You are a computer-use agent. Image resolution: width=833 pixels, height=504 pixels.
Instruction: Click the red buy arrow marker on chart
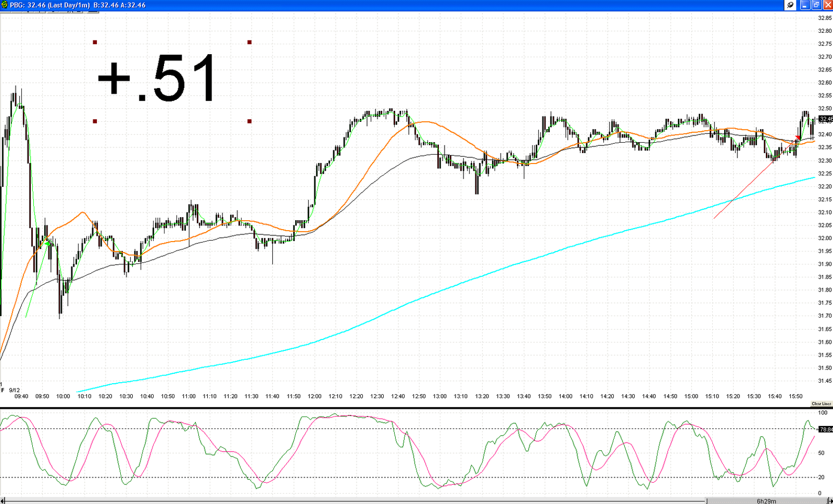click(798, 137)
